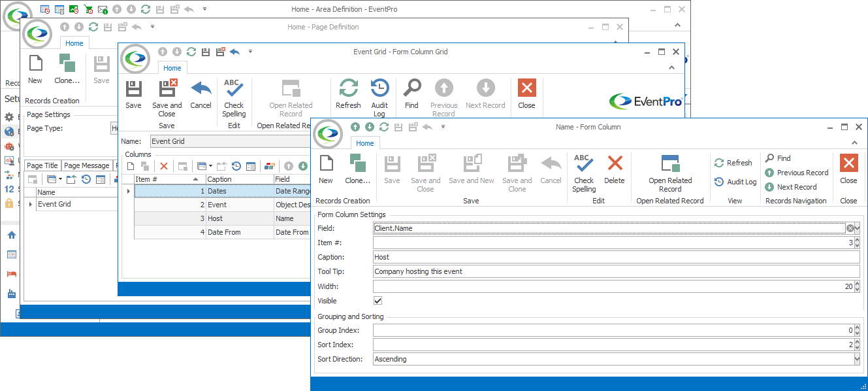Click settings gear icon in Area Definition sidebar
Viewport: 868px width, 391px height.
coord(9,117)
